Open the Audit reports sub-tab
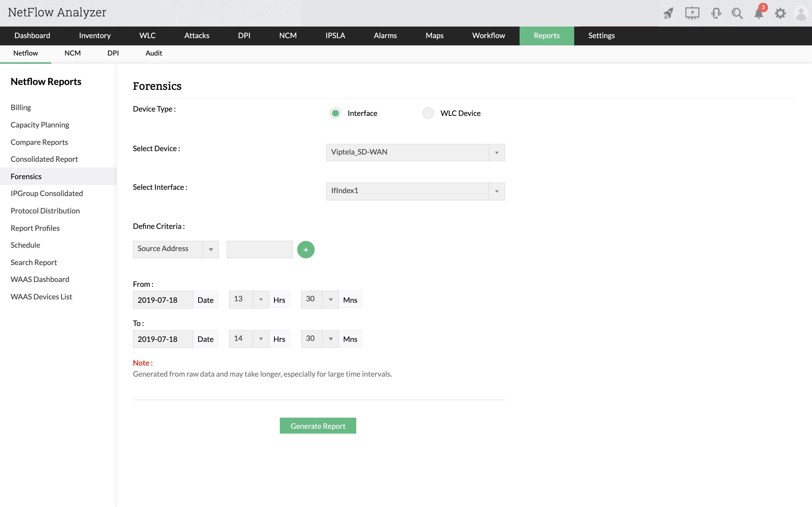This screenshot has height=507, width=812. [154, 53]
